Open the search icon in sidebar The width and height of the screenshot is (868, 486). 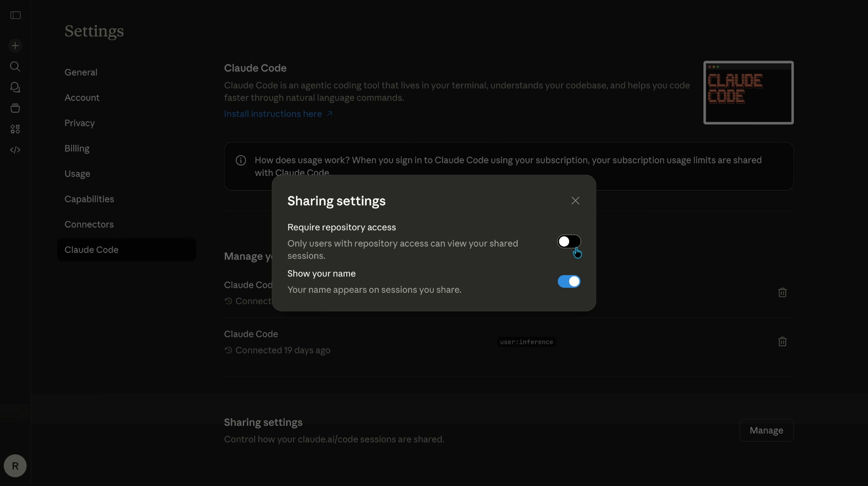[x=15, y=67]
